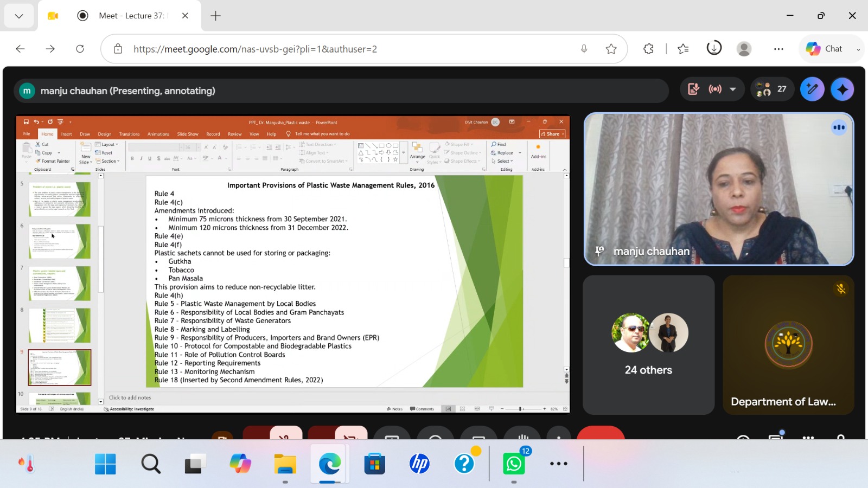Bookmark this page with the star icon
Image resolution: width=868 pixels, height=488 pixels.
point(611,49)
